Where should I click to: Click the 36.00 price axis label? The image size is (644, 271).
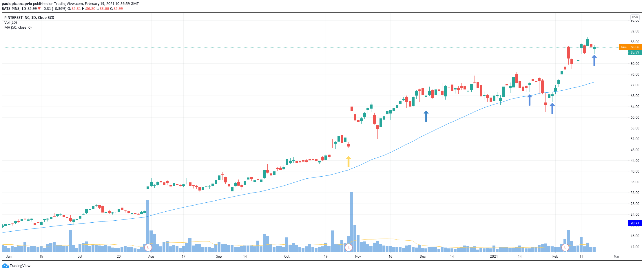635,182
